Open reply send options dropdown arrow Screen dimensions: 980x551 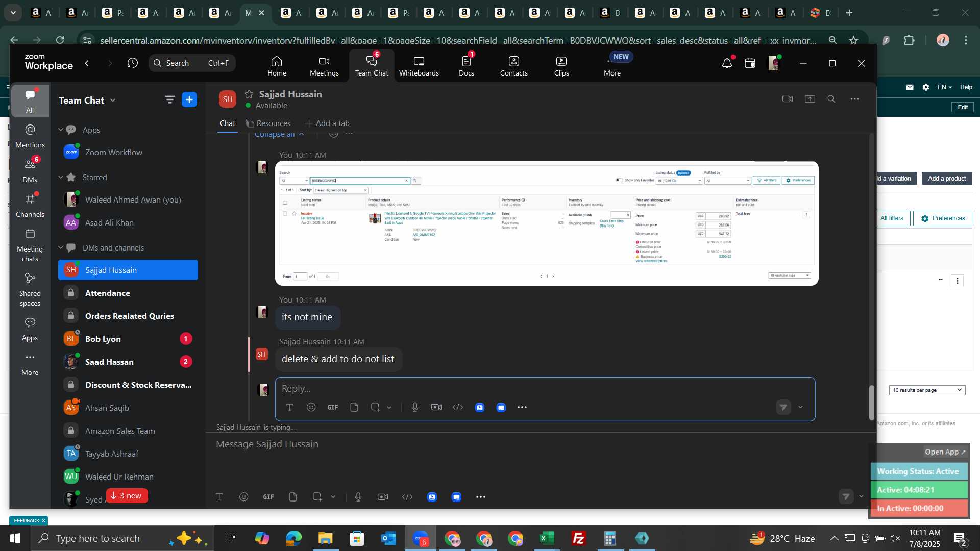coord(800,407)
